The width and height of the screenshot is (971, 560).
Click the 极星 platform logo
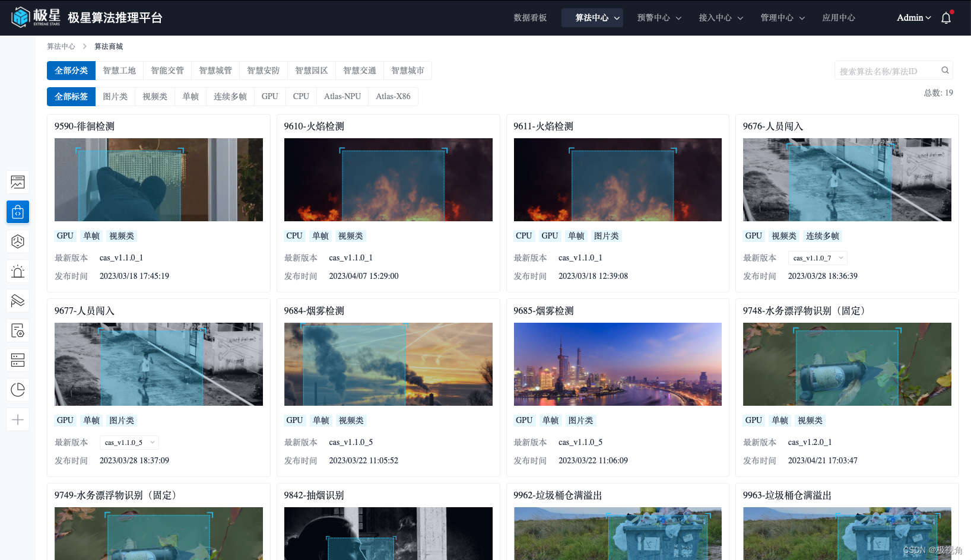click(x=36, y=17)
